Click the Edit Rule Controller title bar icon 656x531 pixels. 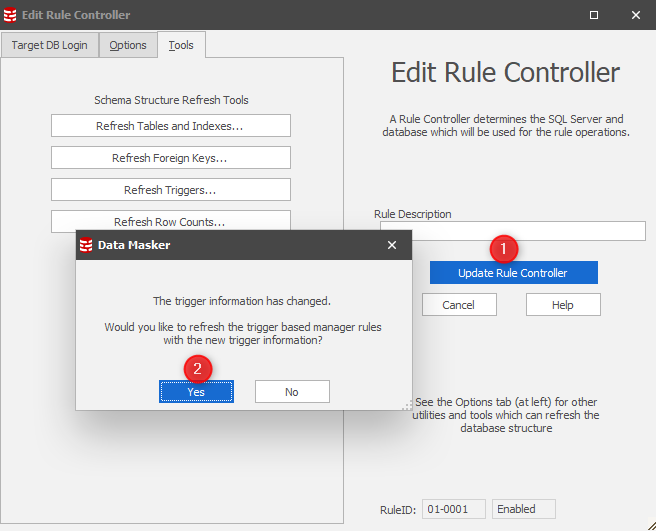tap(11, 15)
